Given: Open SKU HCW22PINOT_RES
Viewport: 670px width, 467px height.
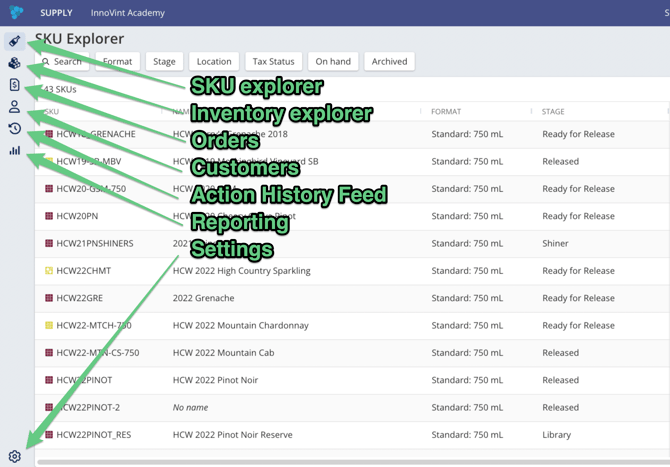Looking at the screenshot, I should pyautogui.click(x=94, y=435).
